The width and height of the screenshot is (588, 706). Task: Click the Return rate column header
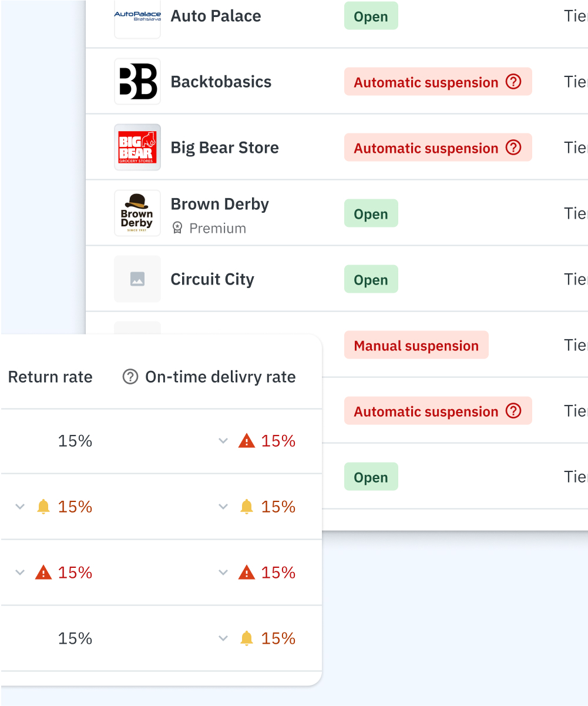tap(51, 377)
